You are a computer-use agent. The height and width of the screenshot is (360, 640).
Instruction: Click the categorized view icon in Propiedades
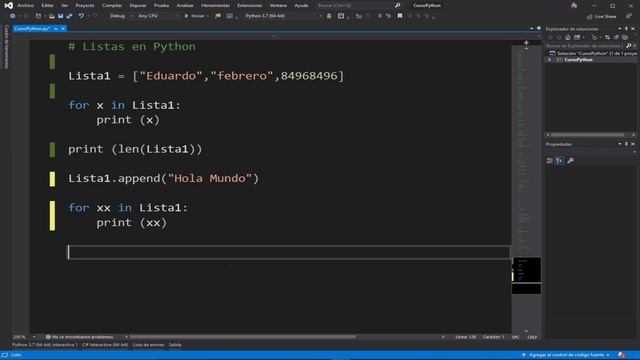point(549,160)
